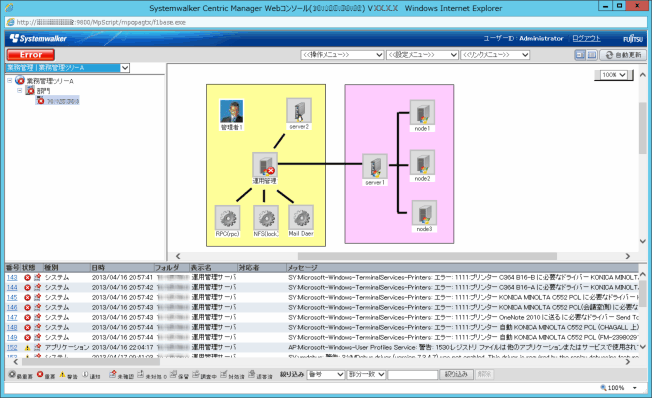Open the 操作メニュー dropdown
This screenshot has width=652, height=398.
point(342,55)
